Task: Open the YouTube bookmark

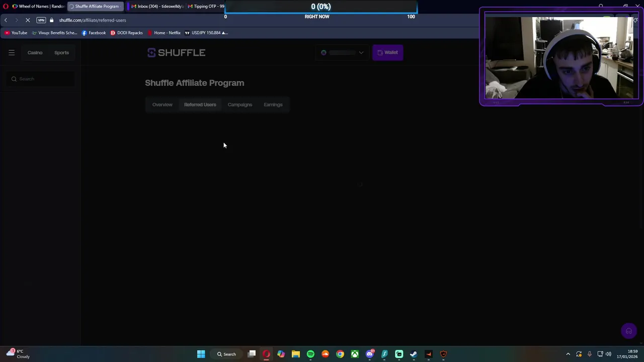Action: tap(16, 33)
